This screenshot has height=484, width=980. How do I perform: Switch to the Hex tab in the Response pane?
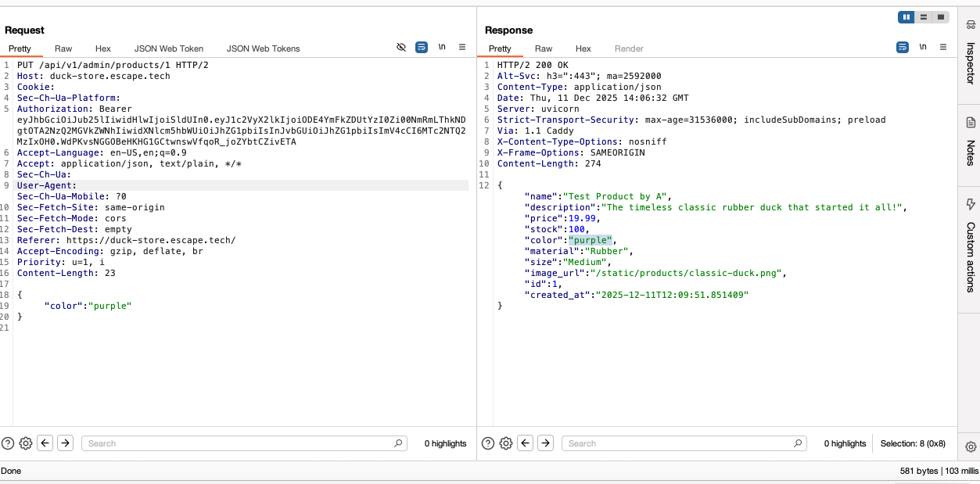point(583,48)
